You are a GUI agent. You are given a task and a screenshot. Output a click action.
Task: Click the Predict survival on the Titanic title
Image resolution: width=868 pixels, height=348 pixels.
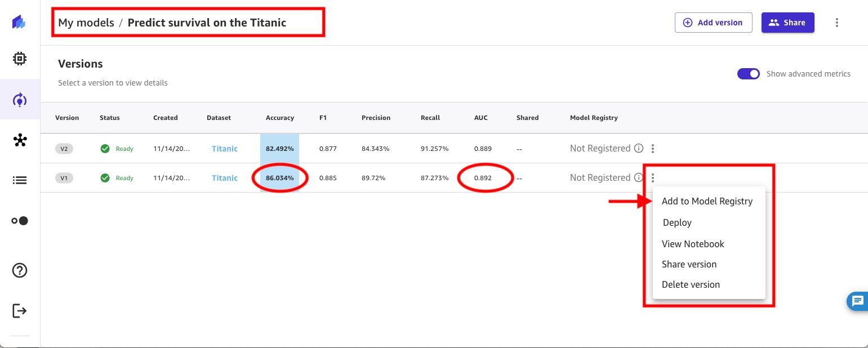coord(207,23)
